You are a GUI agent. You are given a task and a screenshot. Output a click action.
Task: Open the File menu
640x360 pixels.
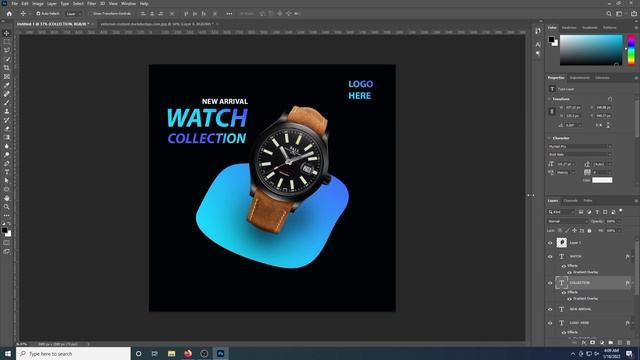(x=14, y=4)
